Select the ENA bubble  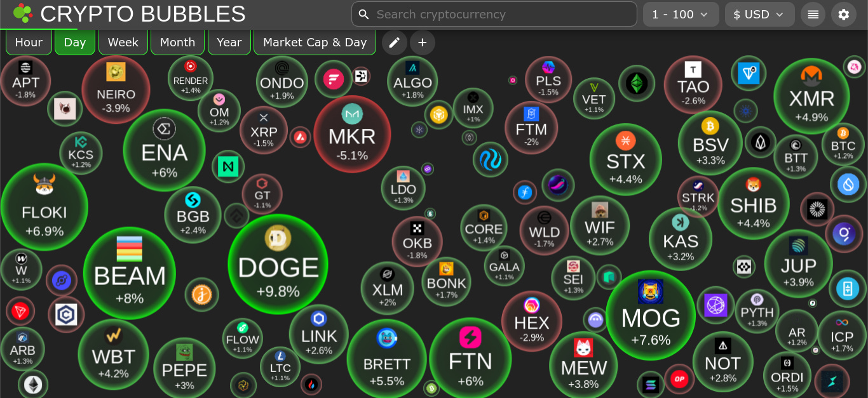click(x=164, y=150)
